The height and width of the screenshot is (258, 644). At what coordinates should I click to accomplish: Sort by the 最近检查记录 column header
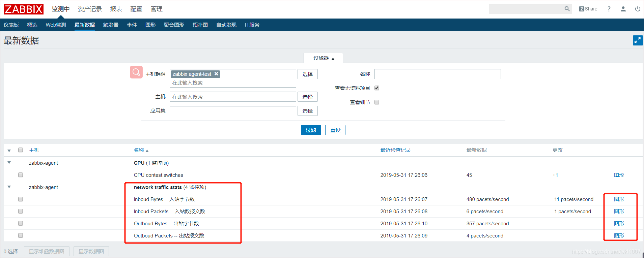coord(396,150)
